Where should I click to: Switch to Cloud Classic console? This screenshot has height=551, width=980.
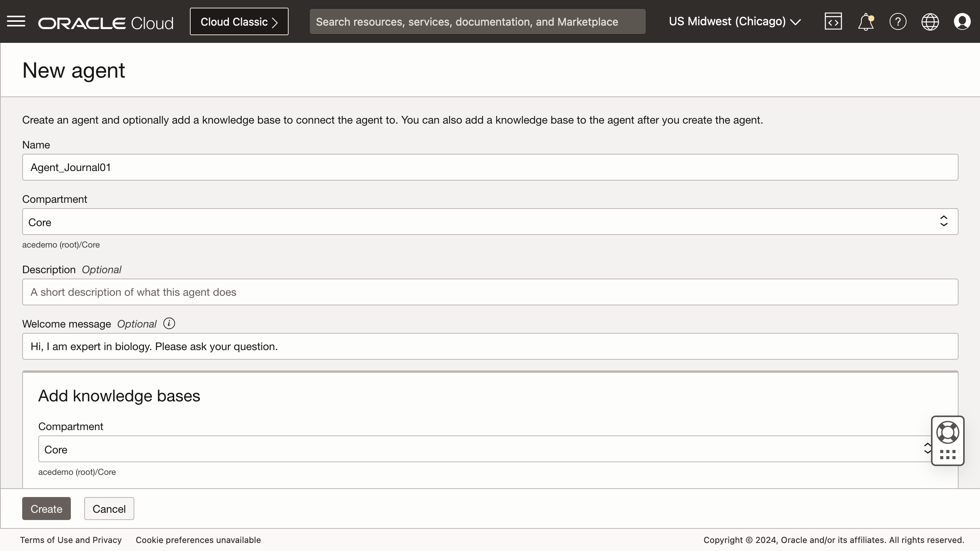(x=239, y=21)
